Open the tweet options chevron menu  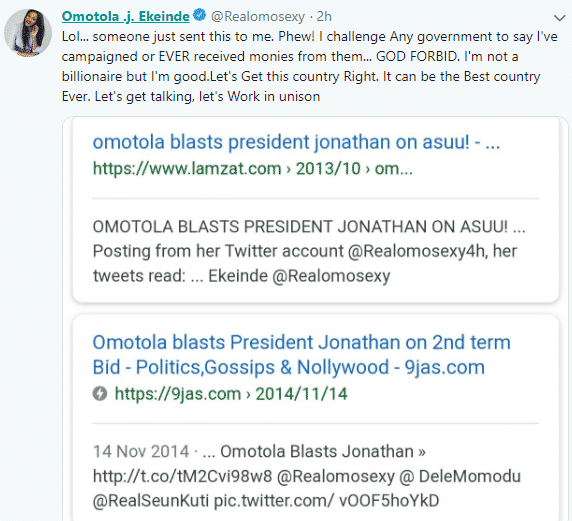559,18
